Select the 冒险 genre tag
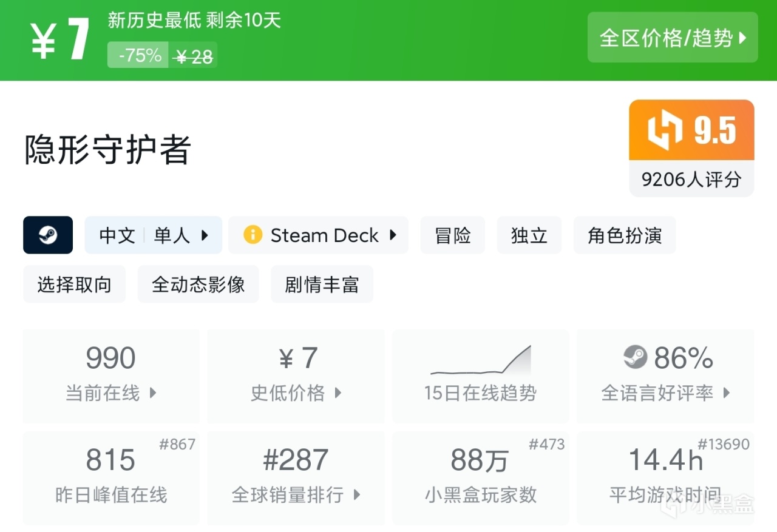Image resolution: width=777 pixels, height=532 pixels. point(452,235)
